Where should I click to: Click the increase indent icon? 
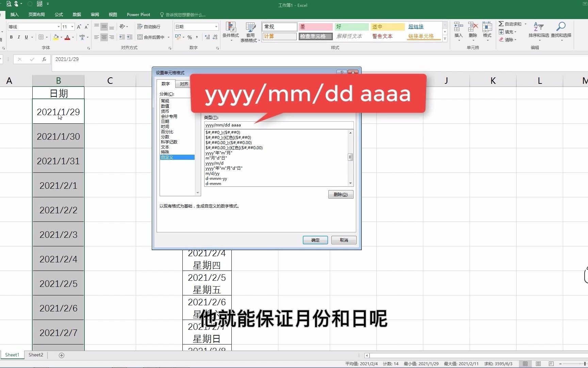[x=130, y=37]
